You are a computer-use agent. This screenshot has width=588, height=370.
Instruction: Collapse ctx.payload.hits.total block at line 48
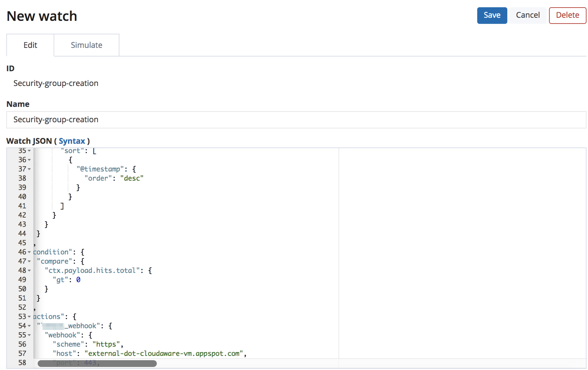[29, 271]
